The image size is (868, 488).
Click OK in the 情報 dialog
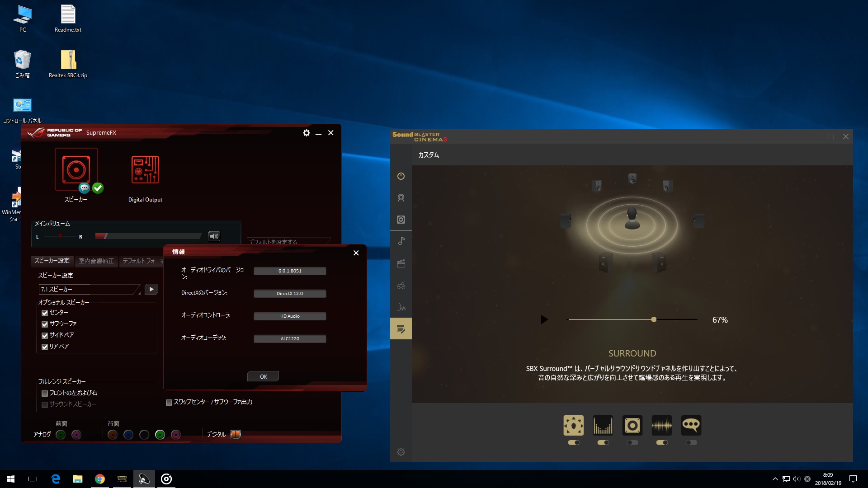263,376
